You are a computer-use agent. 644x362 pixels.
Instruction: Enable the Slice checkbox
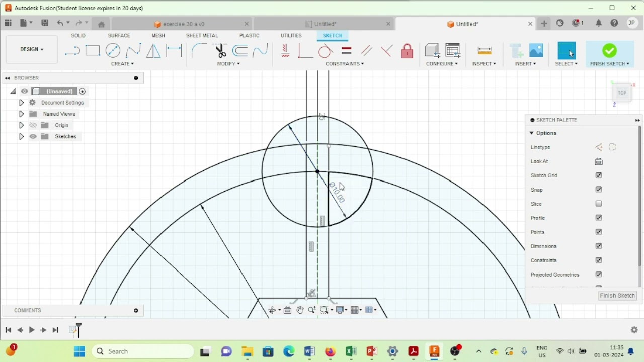tap(599, 204)
